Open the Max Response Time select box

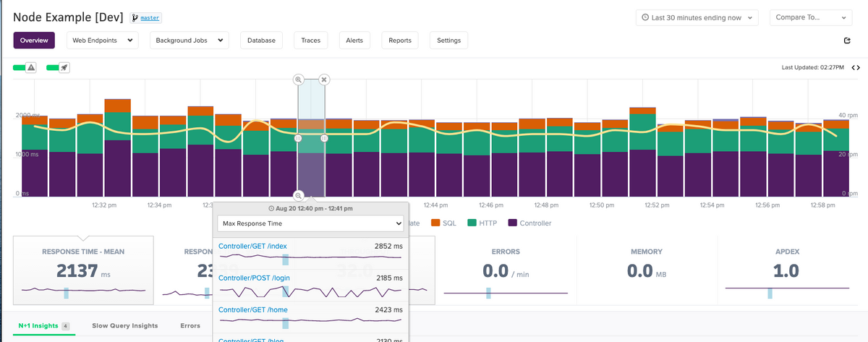coord(311,223)
